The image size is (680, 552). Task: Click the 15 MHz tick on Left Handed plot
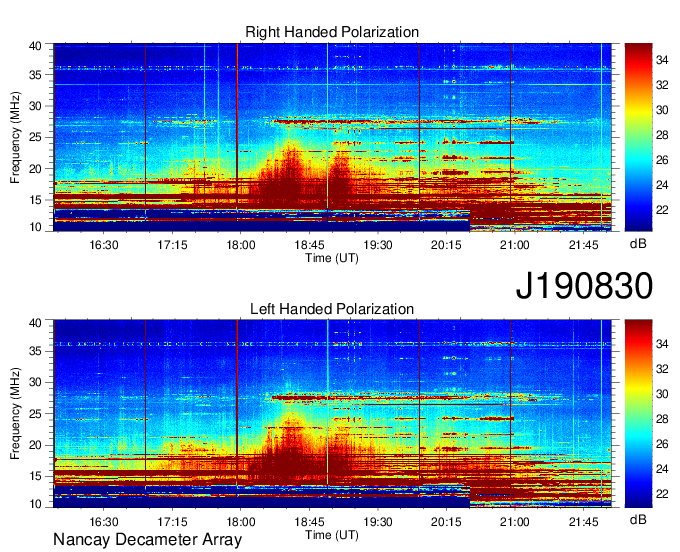point(35,477)
